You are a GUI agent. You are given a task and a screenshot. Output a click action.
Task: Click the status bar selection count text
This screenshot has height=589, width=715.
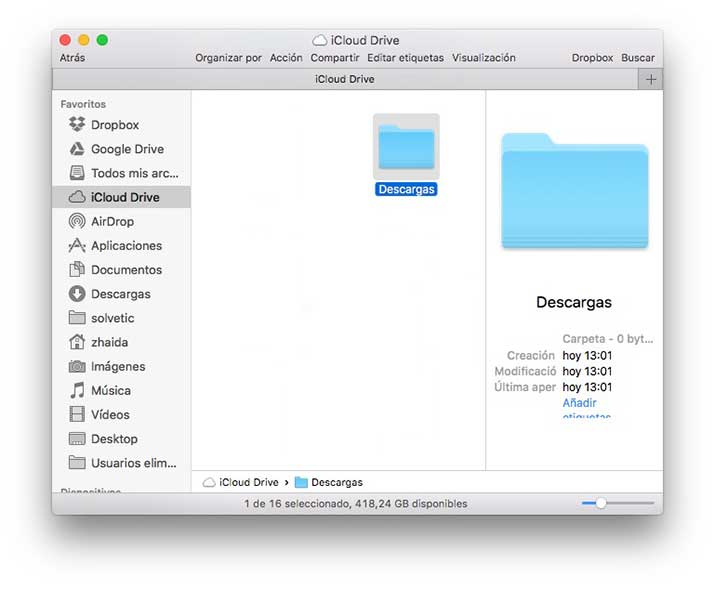pyautogui.click(x=356, y=504)
